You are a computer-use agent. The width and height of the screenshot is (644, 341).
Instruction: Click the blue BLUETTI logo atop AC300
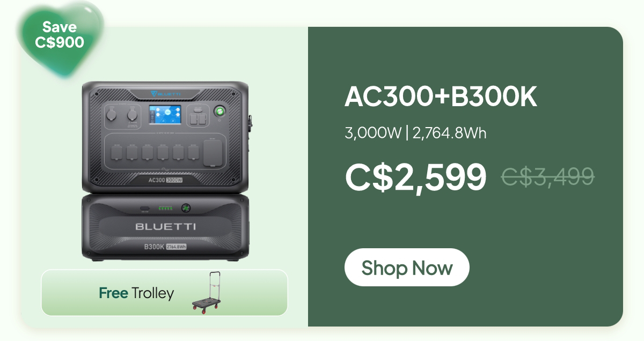coord(166,94)
